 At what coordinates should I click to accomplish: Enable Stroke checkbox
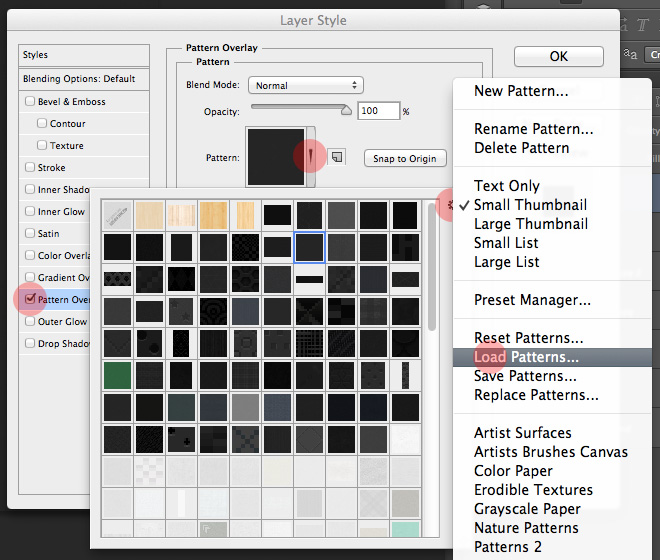30,167
